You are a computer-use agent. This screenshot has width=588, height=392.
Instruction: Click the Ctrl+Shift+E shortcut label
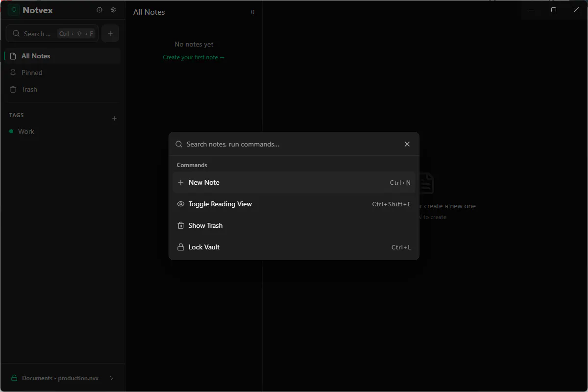click(392, 204)
